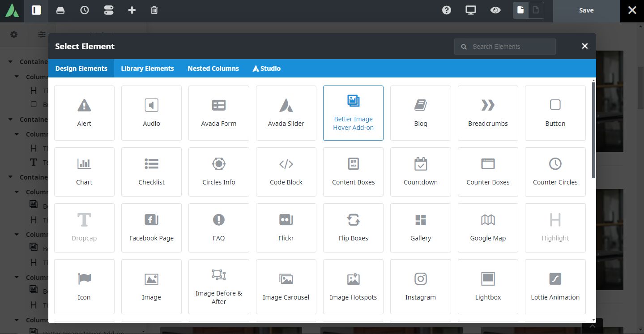This screenshot has width=644, height=334.
Task: Toggle the preview eye icon
Action: click(495, 10)
